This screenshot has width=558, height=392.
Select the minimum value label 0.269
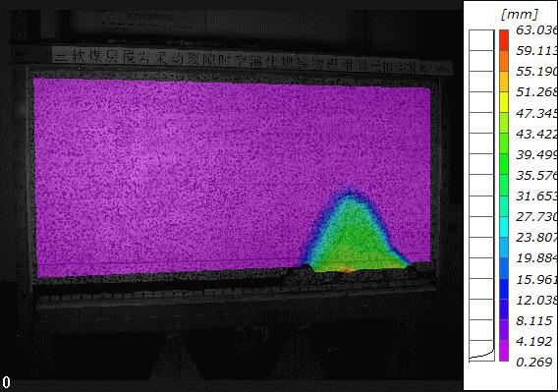point(533,362)
